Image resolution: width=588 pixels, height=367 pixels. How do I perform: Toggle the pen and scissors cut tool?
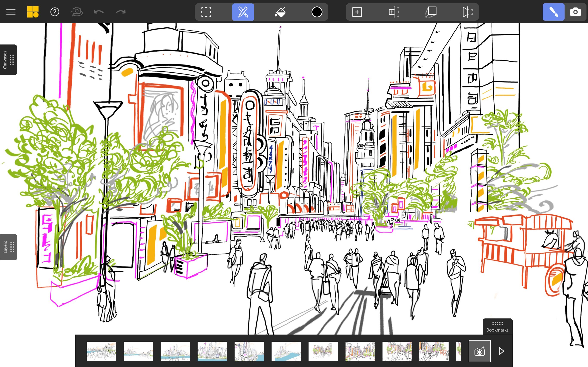(243, 12)
